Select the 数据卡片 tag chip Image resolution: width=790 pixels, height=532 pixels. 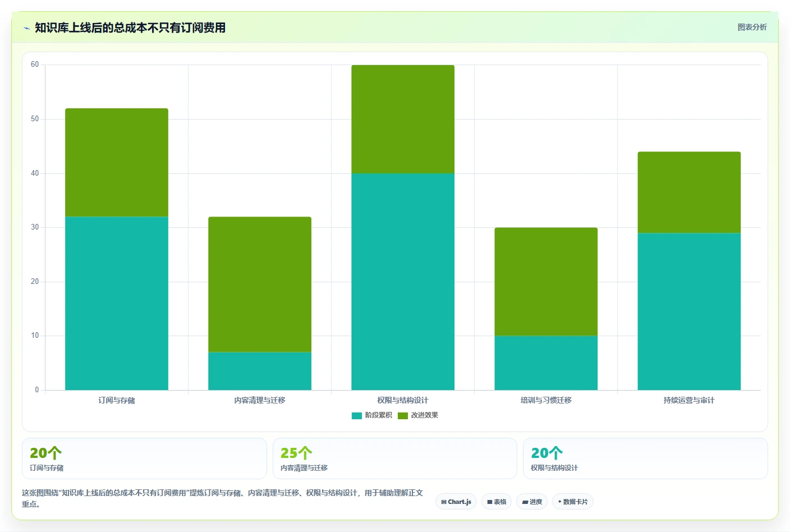573,502
